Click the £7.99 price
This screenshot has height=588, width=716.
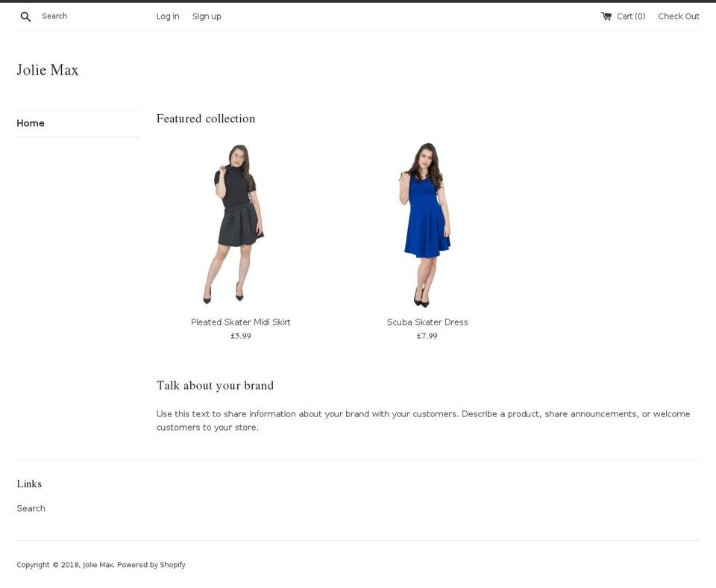427,336
